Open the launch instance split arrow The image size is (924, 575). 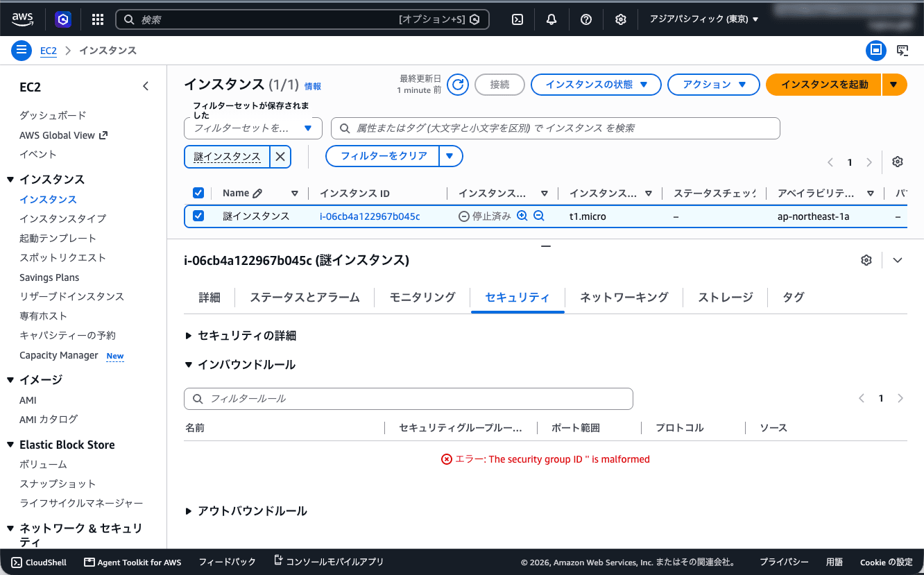[894, 85]
